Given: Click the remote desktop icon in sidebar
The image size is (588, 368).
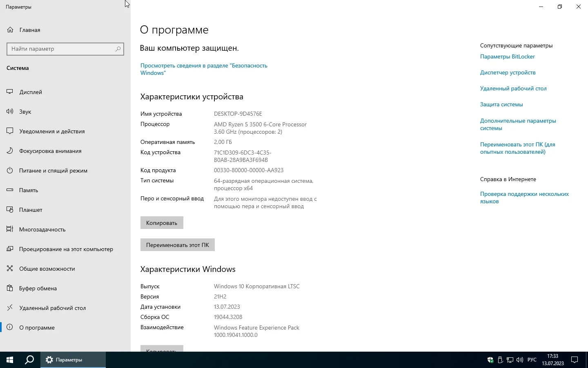Looking at the screenshot, I should pyautogui.click(x=10, y=308).
